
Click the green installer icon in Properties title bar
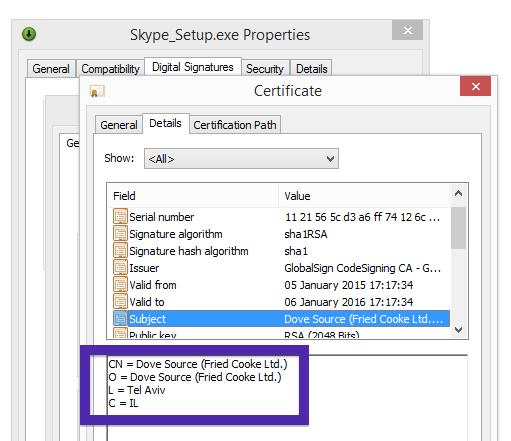[x=29, y=34]
